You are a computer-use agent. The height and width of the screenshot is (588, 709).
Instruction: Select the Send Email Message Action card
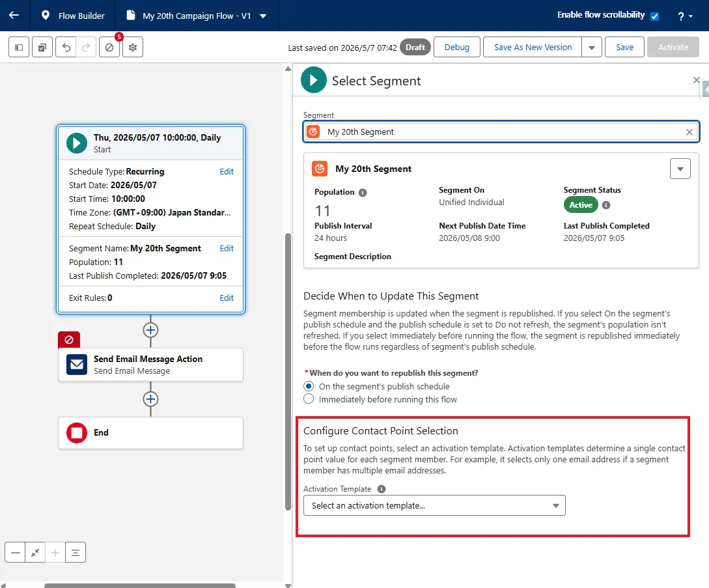coord(150,365)
